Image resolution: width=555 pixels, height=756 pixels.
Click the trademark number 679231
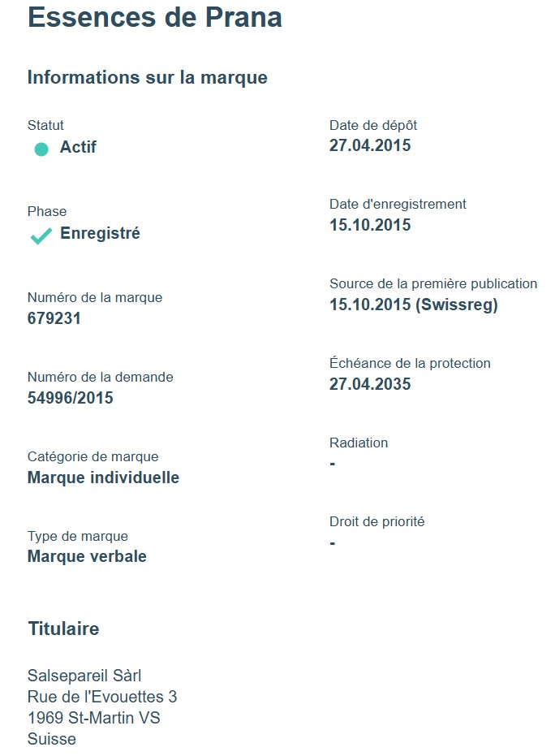point(54,318)
